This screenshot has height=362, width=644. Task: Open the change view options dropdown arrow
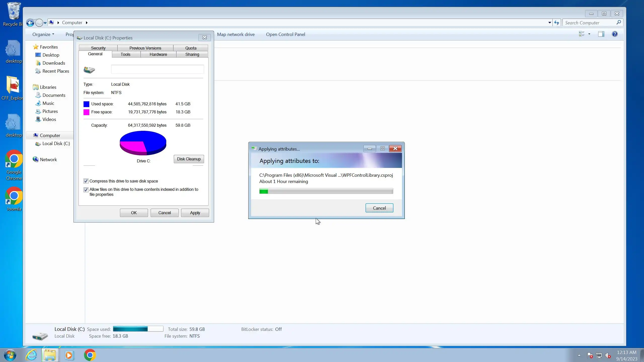pos(589,34)
